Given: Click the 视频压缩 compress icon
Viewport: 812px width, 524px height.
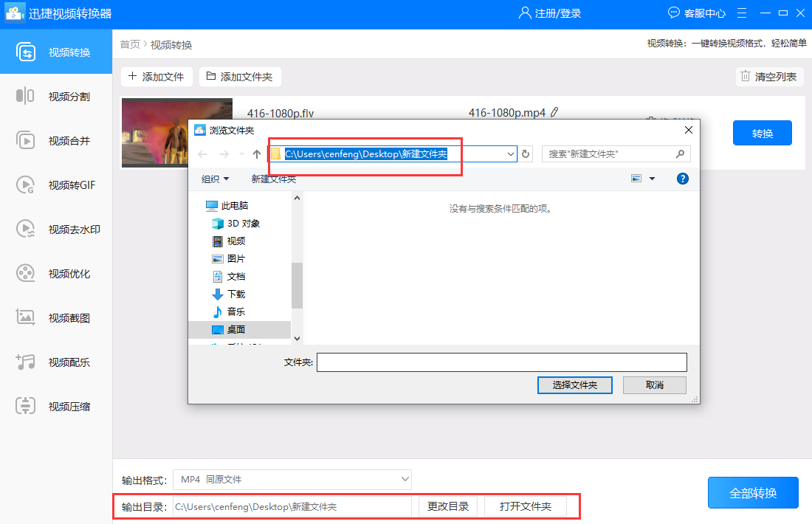Looking at the screenshot, I should [x=25, y=406].
